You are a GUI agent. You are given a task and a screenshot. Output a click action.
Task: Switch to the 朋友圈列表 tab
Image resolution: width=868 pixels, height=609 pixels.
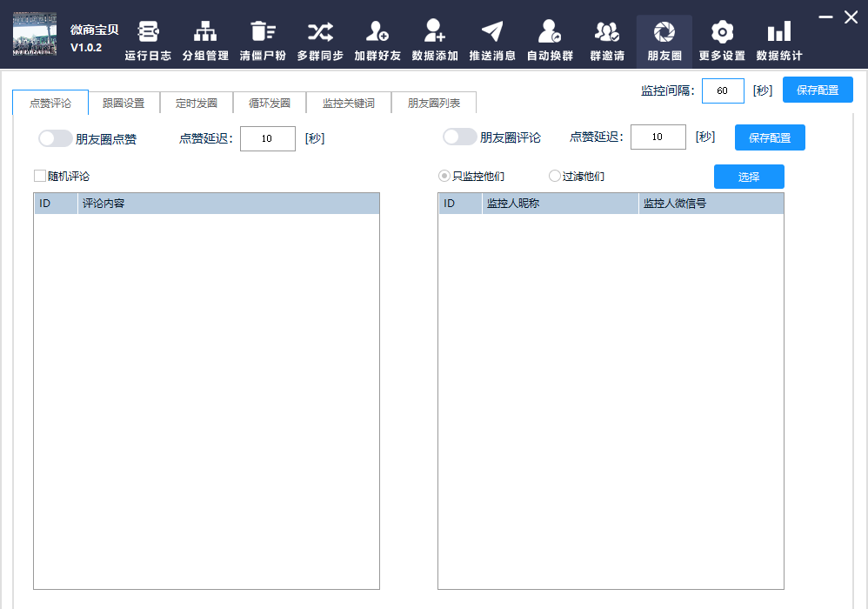pyautogui.click(x=434, y=103)
